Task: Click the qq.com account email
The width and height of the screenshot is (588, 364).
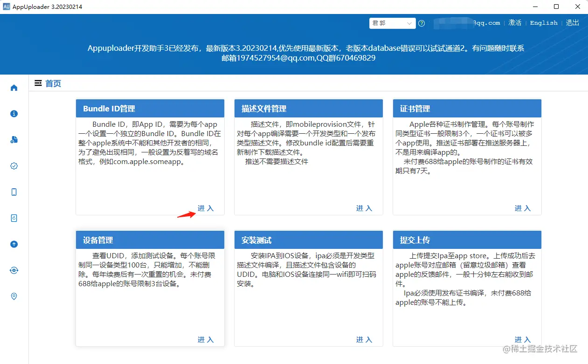Action: pyautogui.click(x=466, y=23)
